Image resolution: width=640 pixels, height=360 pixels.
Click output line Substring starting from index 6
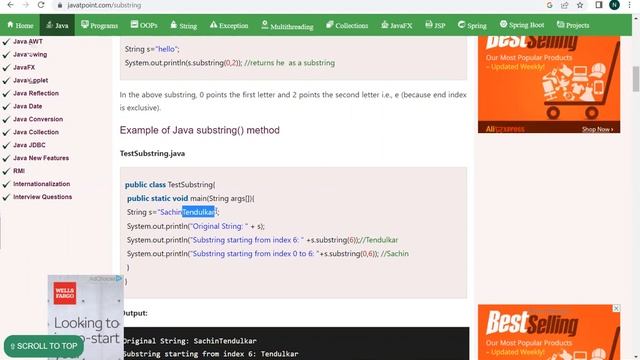(211, 354)
